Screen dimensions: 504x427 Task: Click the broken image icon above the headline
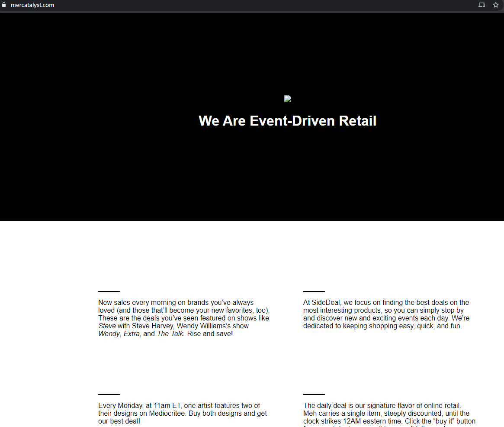click(288, 99)
